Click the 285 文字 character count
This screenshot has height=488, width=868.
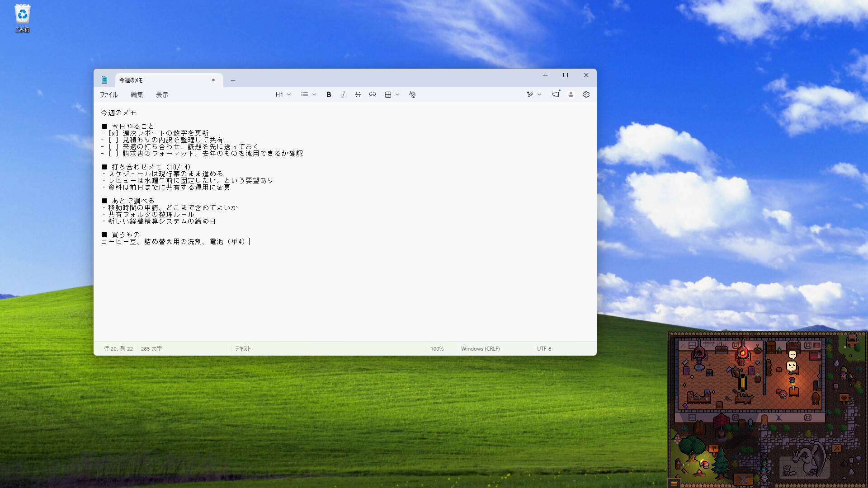[x=151, y=349]
